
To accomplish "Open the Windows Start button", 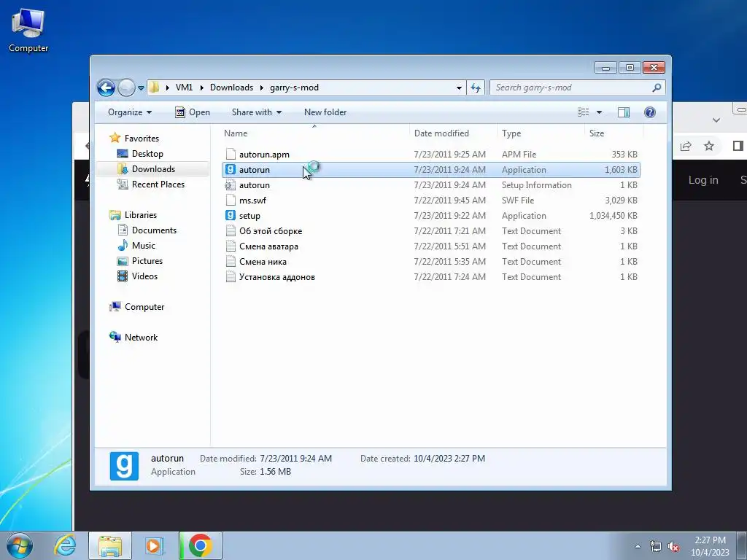I will click(20, 545).
